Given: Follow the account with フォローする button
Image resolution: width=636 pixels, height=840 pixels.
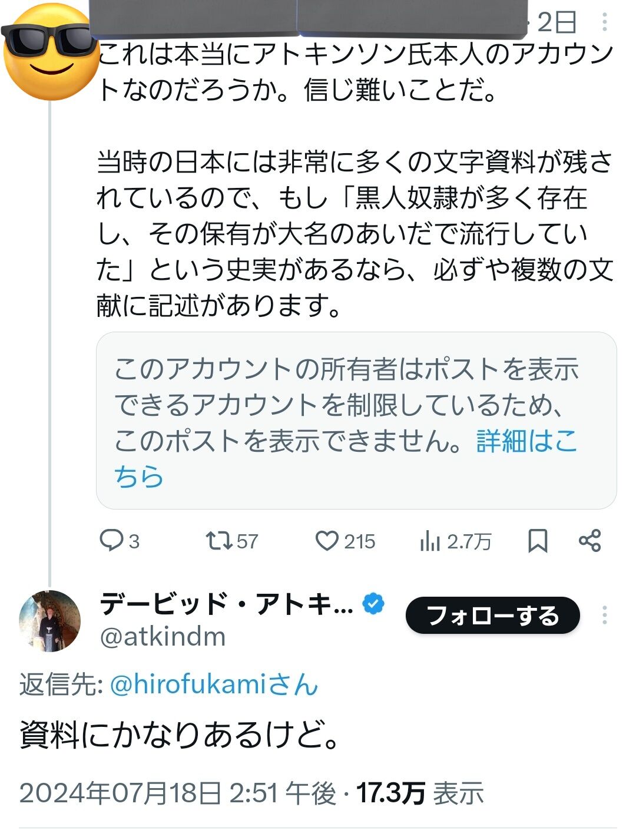Looking at the screenshot, I should click(493, 616).
